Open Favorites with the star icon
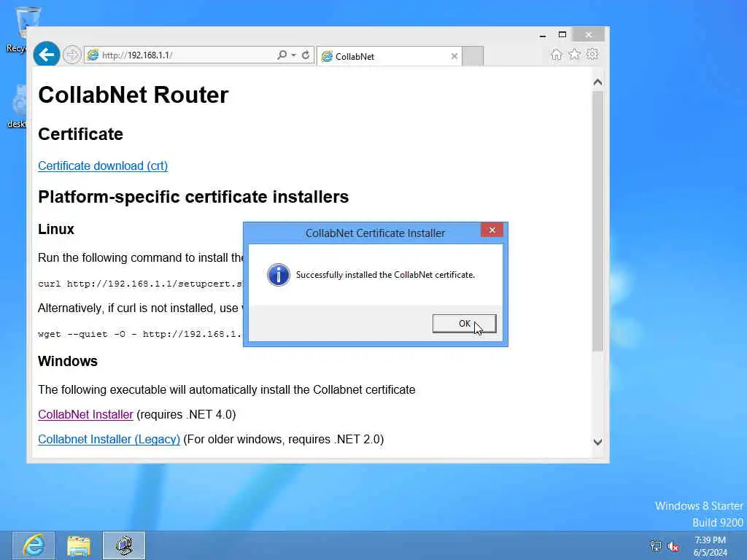The width and height of the screenshot is (747, 560). point(574,54)
